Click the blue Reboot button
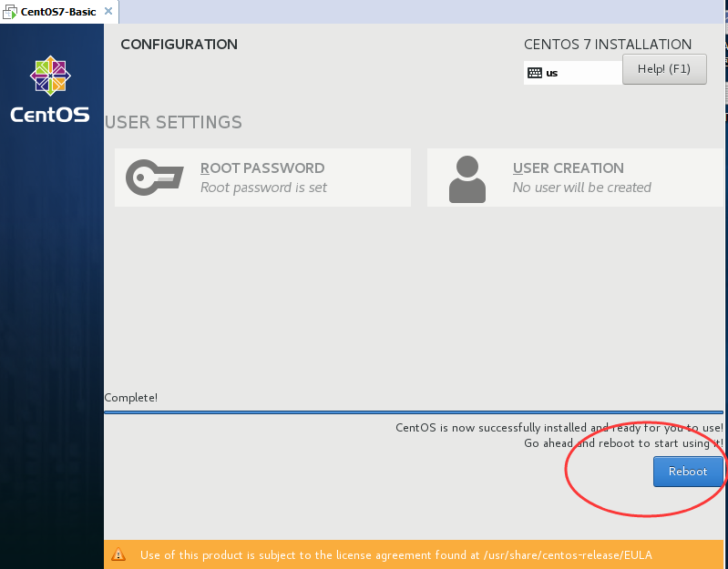 click(x=688, y=472)
